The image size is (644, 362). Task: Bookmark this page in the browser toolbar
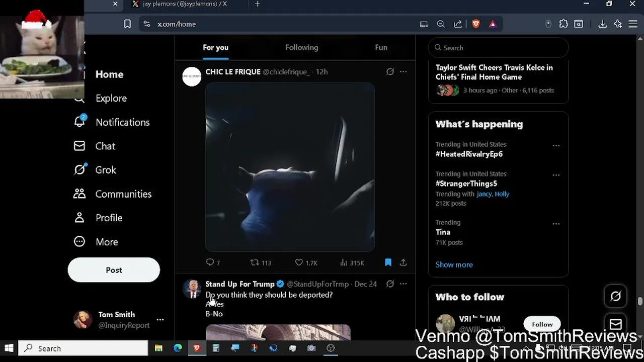pyautogui.click(x=127, y=24)
